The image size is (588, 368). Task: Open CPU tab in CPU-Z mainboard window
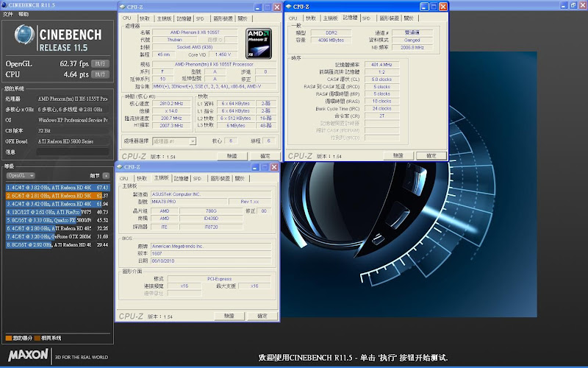(124, 178)
